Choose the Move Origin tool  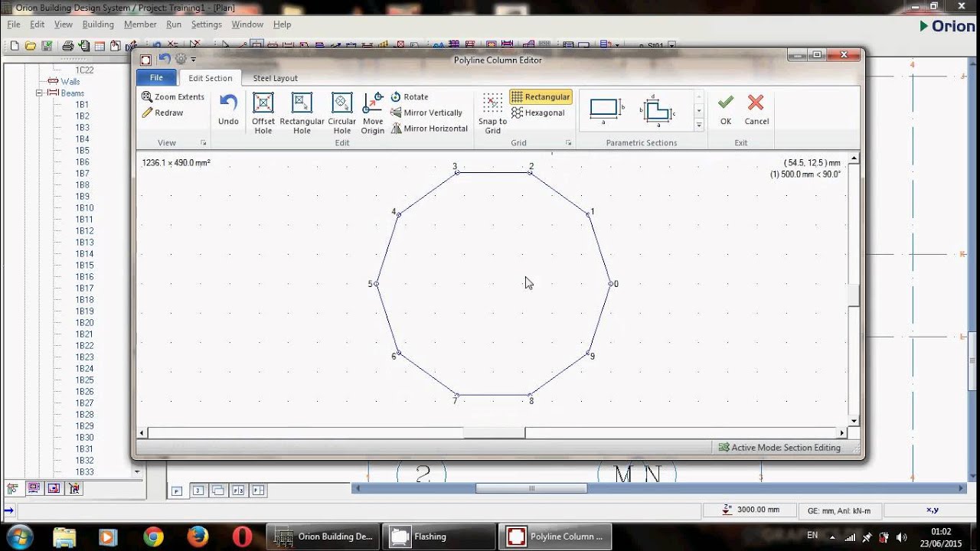click(373, 113)
